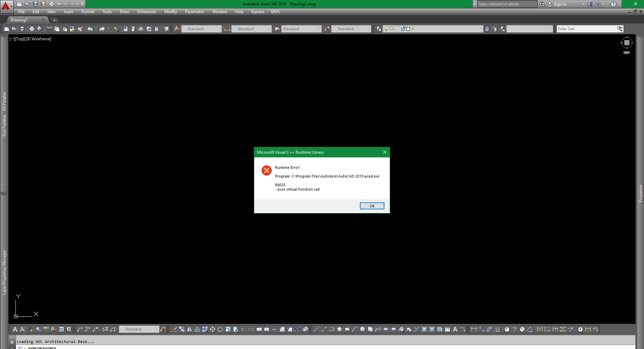
Task: Open the Properties palette on right edge
Action: tap(640, 193)
